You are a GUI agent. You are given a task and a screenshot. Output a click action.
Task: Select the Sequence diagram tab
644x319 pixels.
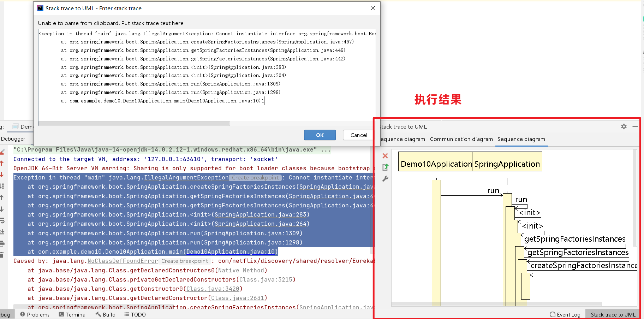(521, 139)
